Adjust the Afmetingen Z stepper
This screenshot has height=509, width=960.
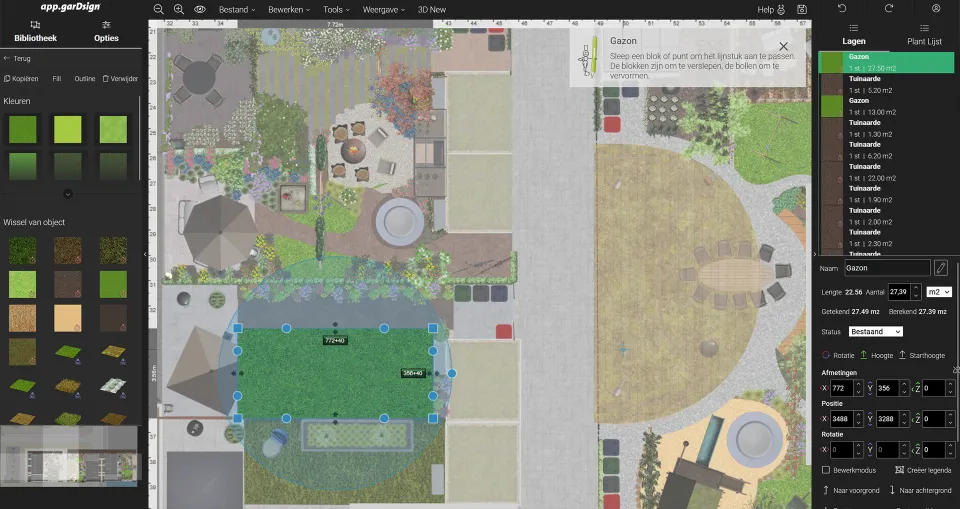click(950, 388)
